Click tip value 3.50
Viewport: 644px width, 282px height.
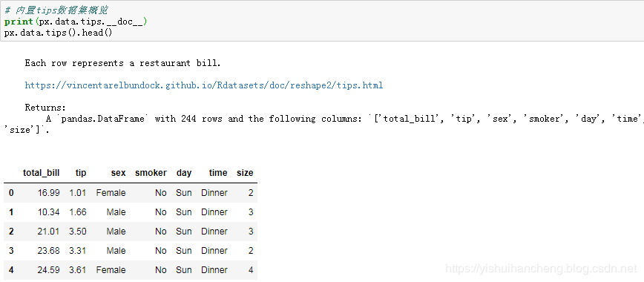[x=78, y=232]
